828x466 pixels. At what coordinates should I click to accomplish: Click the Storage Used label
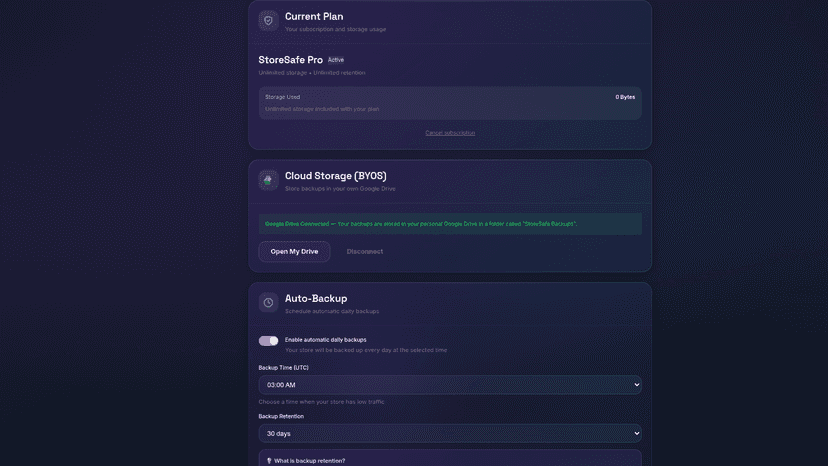(x=283, y=97)
